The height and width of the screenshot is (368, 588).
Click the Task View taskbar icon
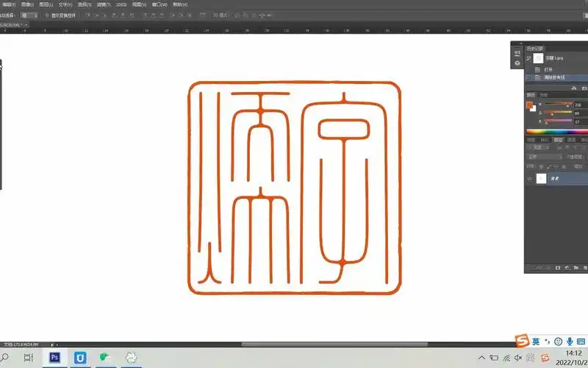coord(28,358)
